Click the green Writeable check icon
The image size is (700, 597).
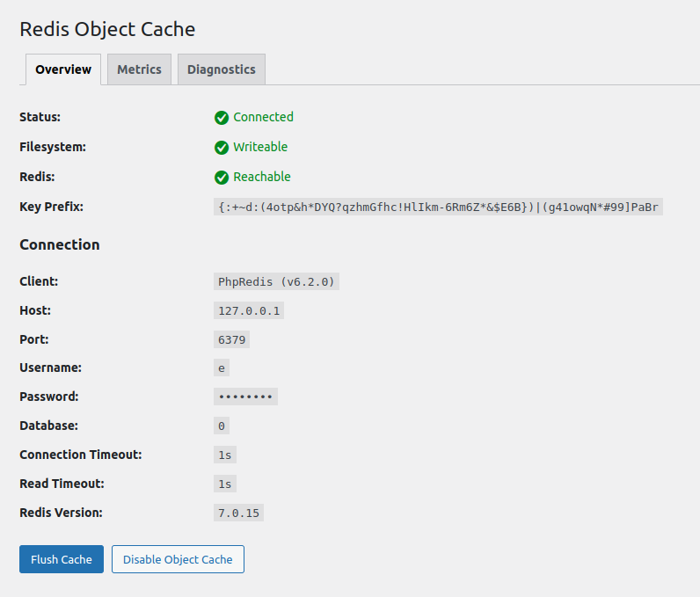click(222, 148)
